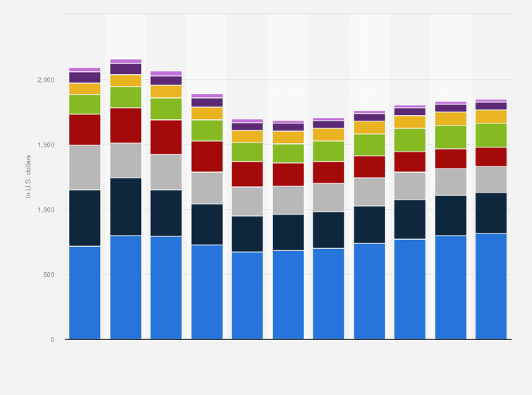Select the grey segment of the fourth bar
Image resolution: width=532 pixels, height=395 pixels.
[207, 188]
